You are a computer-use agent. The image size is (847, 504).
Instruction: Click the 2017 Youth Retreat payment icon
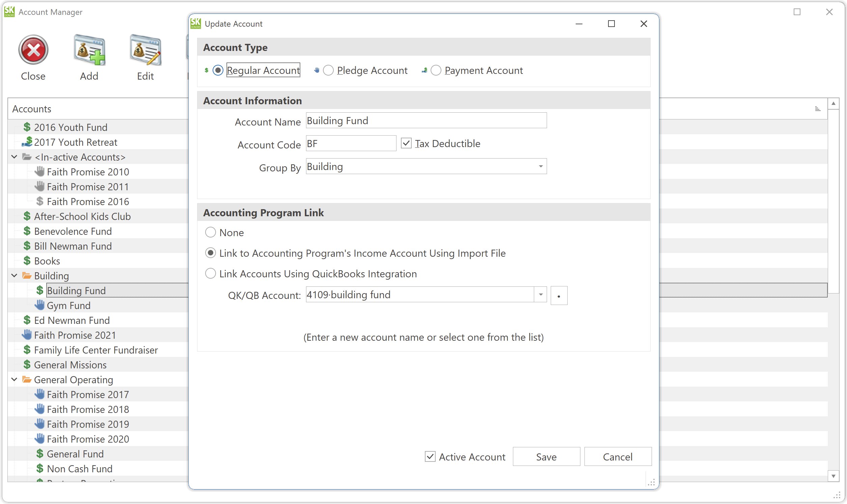click(x=27, y=142)
